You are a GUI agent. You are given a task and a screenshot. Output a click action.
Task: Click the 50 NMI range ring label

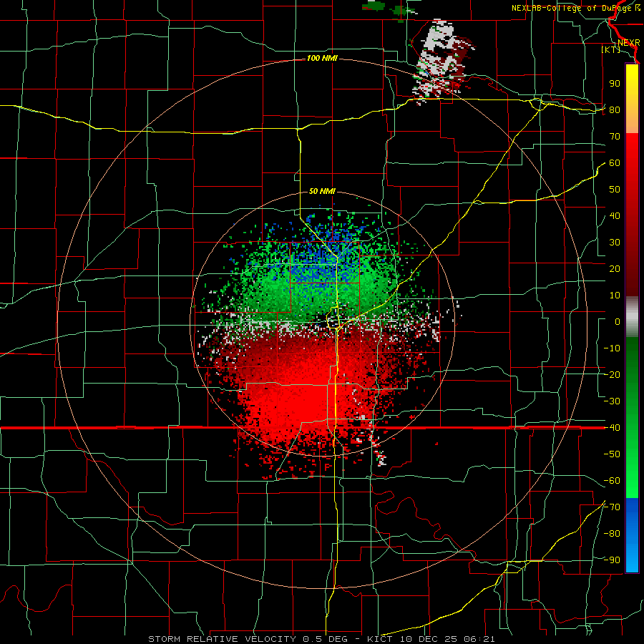click(x=322, y=191)
